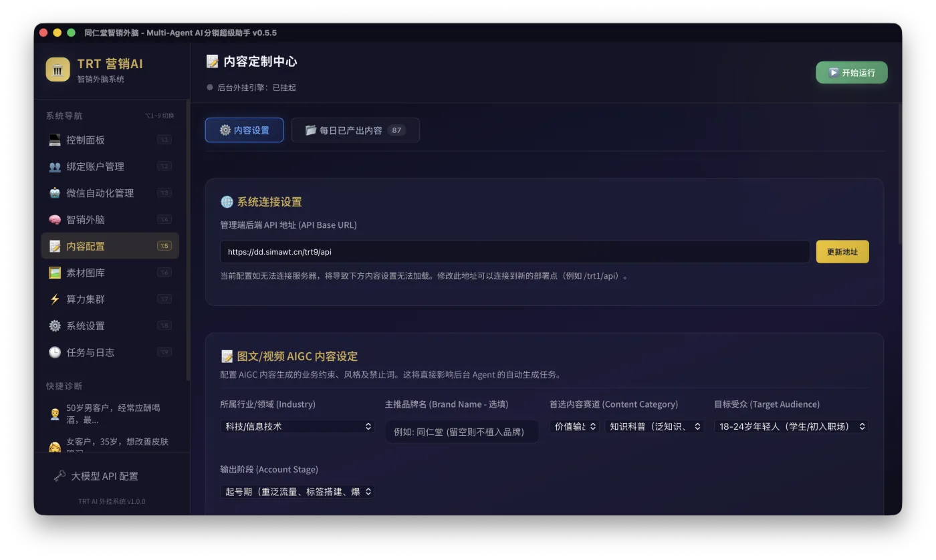
Task: Click the status dot beside 后台外挂引擎
Action: pyautogui.click(x=210, y=88)
